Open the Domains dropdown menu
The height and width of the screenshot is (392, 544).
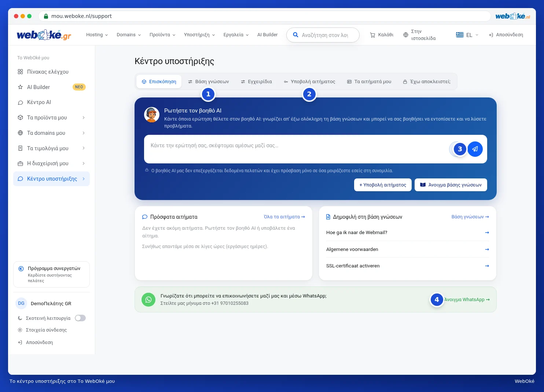[x=129, y=35]
